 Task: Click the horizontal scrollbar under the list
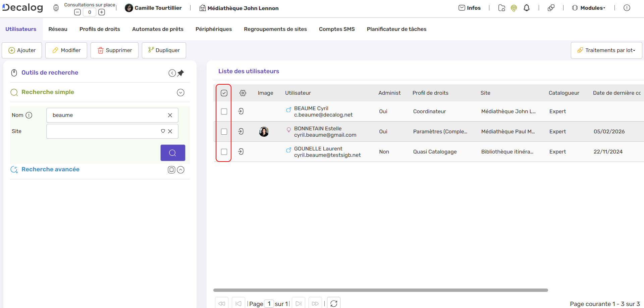click(x=380, y=290)
